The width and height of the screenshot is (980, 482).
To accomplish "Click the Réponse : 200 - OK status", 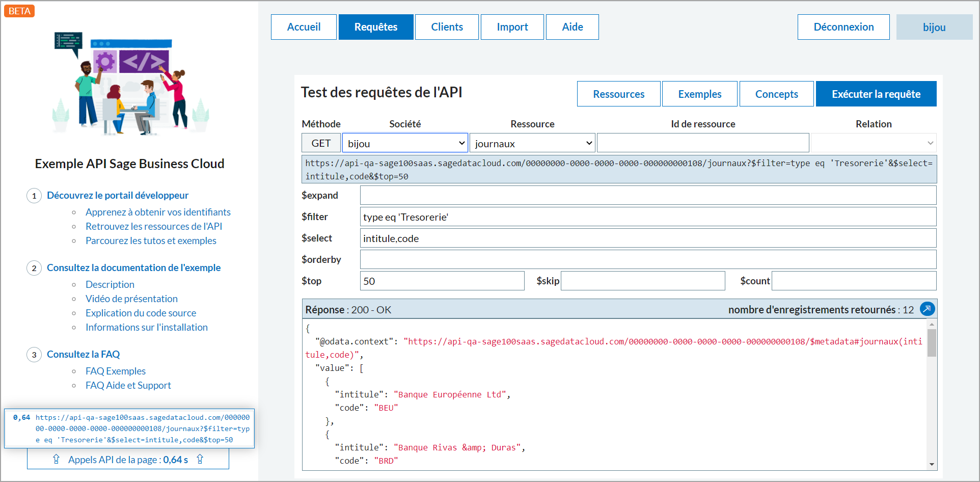I will click(348, 309).
